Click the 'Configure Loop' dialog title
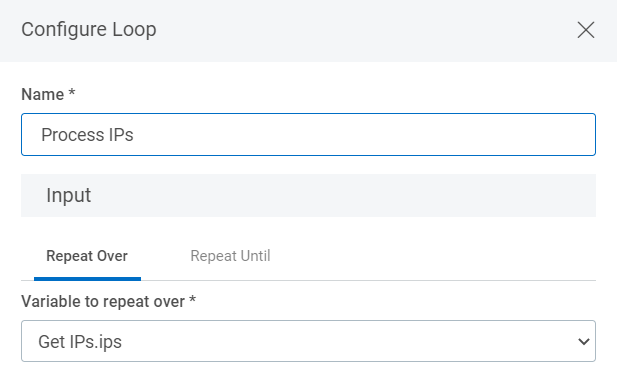 89,30
